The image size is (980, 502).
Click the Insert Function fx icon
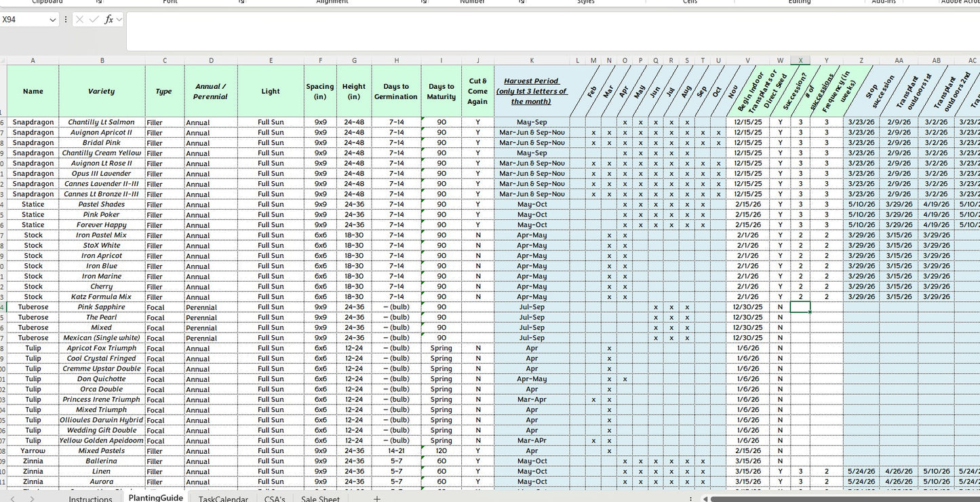[x=108, y=19]
